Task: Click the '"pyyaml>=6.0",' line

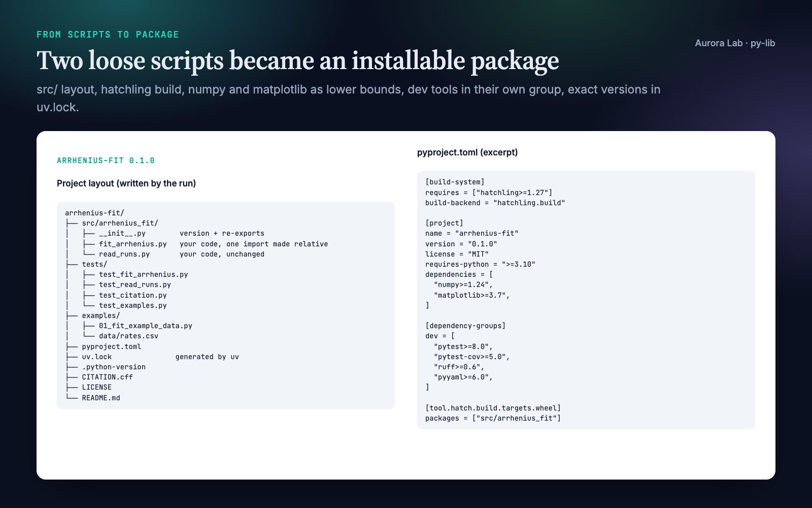Action: 463,377
